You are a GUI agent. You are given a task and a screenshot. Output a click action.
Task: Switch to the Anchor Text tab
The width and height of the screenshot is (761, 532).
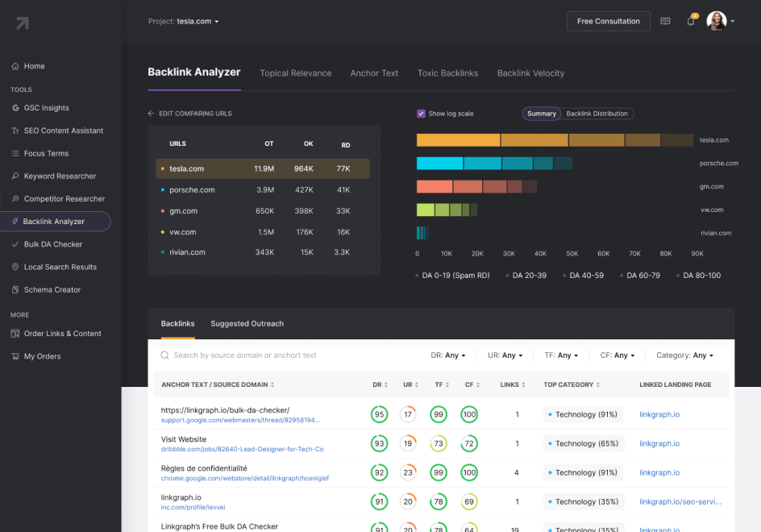point(374,73)
